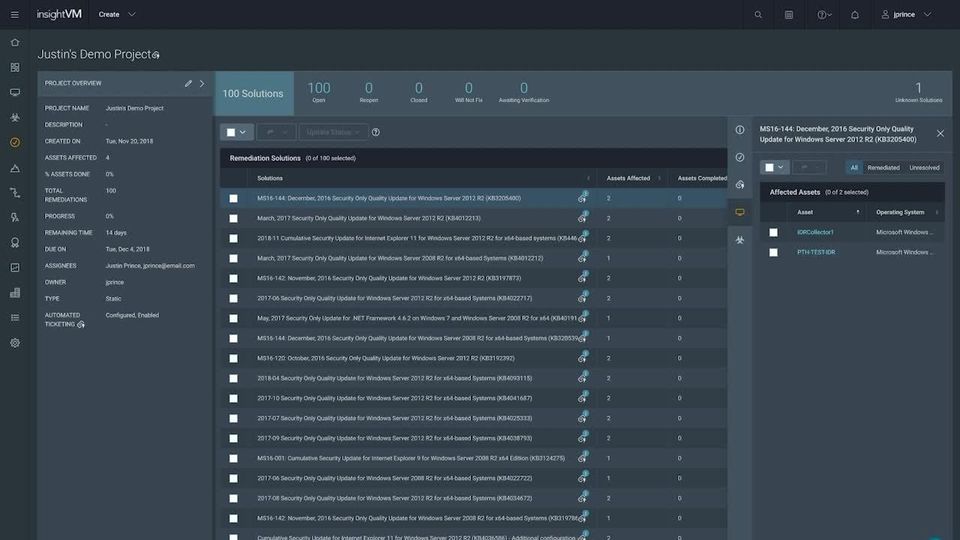This screenshot has height=540, width=960.
Task: Open the calendar icon in top bar
Action: (x=789, y=15)
